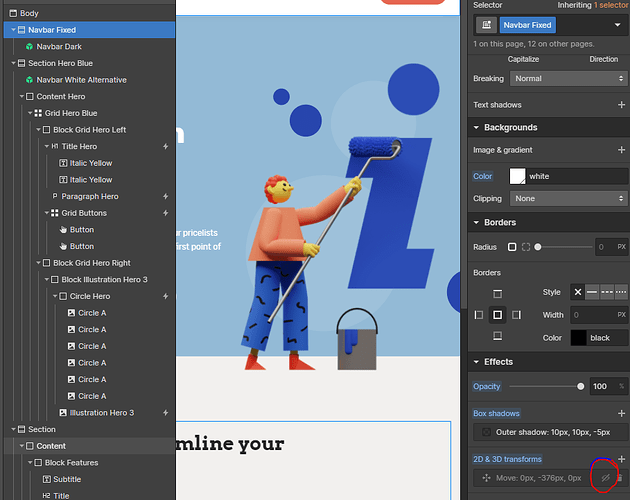The image size is (630, 500).
Task: Collapse the Circle Hero tree node
Action: coord(55,296)
